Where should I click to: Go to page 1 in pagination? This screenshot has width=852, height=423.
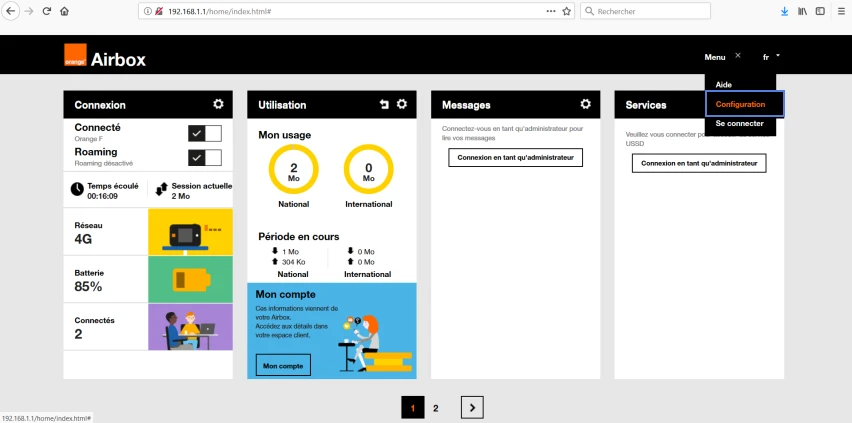[413, 408]
